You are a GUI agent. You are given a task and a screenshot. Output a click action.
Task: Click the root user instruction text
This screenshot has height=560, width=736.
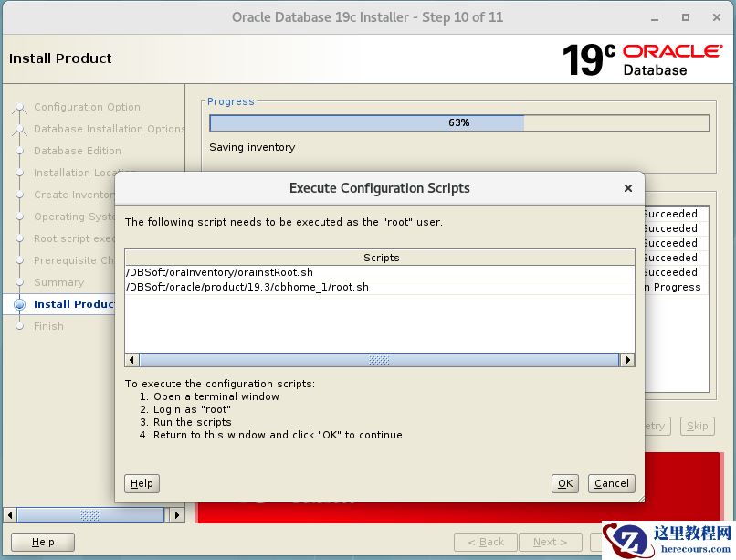coord(283,222)
